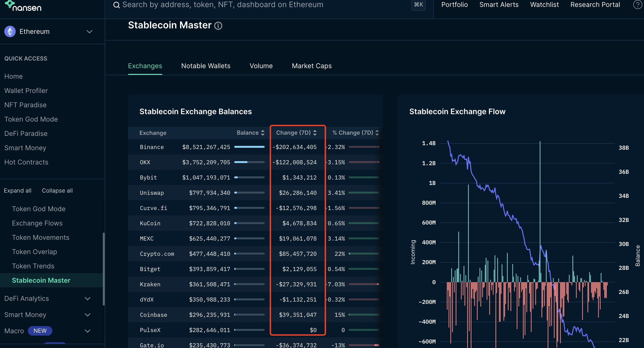This screenshot has height=348, width=644.
Task: Click the Stablecoin Master info icon
Action: pyautogui.click(x=218, y=26)
